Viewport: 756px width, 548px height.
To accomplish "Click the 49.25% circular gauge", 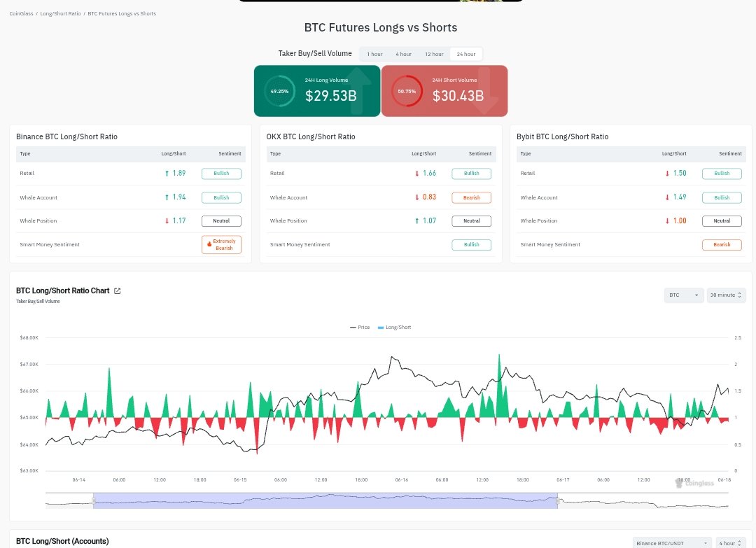I will [279, 91].
